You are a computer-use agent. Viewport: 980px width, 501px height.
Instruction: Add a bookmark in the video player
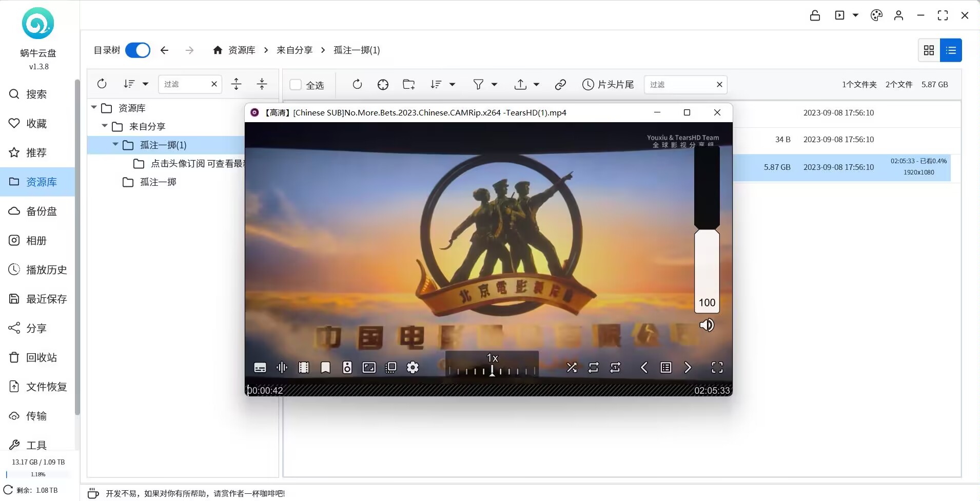(x=325, y=368)
